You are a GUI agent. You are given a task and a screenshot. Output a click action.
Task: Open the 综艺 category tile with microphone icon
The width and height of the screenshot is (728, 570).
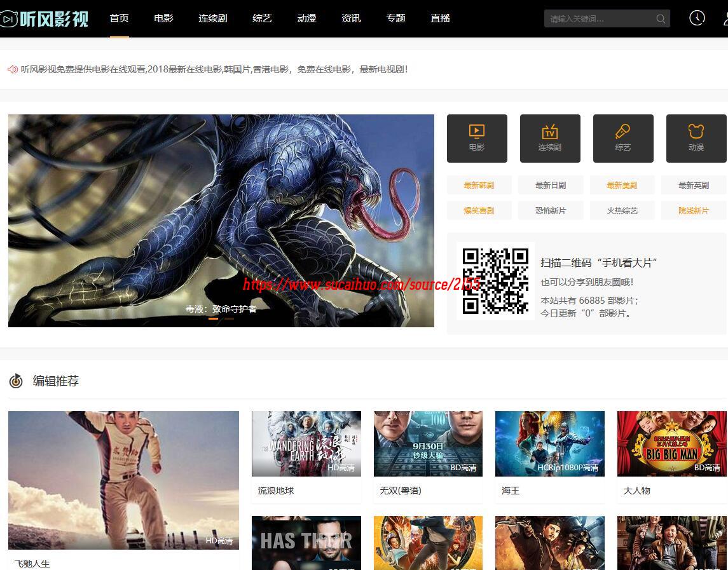[x=623, y=139]
